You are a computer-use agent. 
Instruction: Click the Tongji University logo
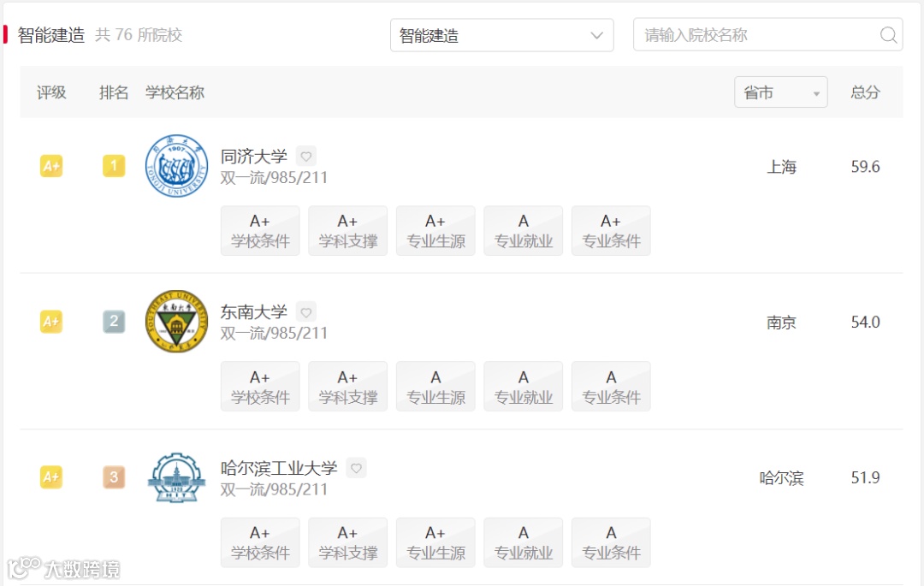point(176,165)
